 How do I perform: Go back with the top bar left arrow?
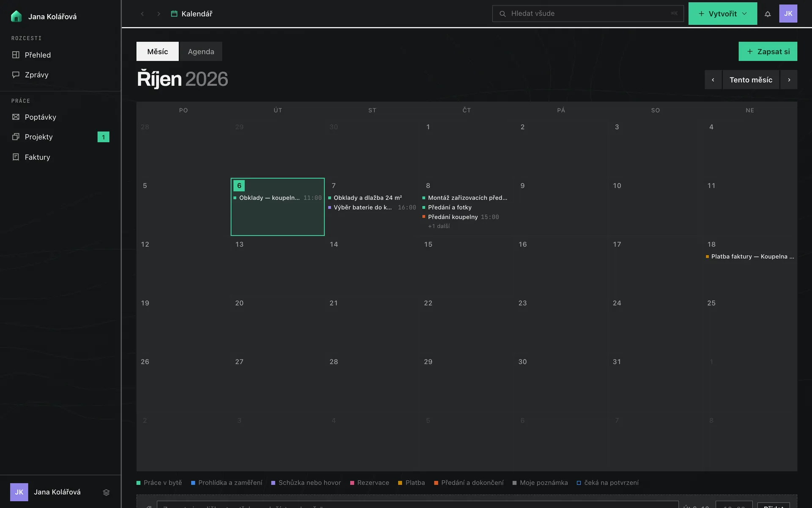tap(143, 14)
